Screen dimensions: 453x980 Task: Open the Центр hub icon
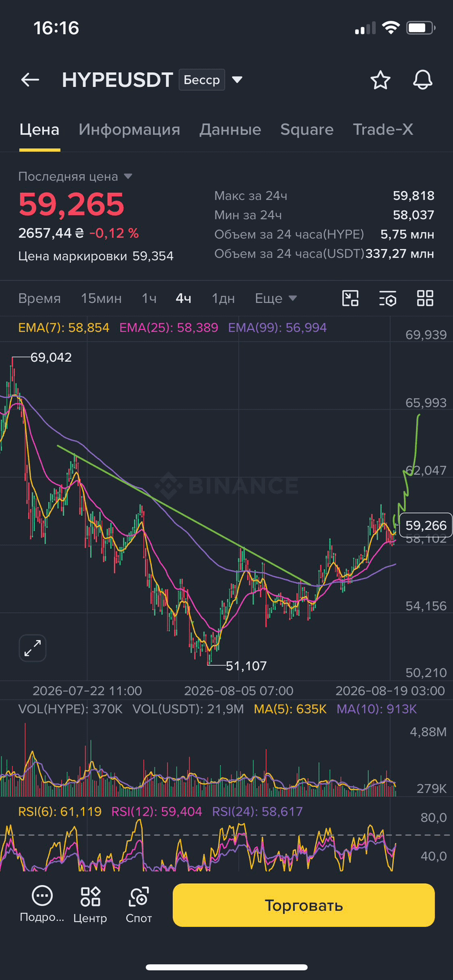(x=90, y=905)
